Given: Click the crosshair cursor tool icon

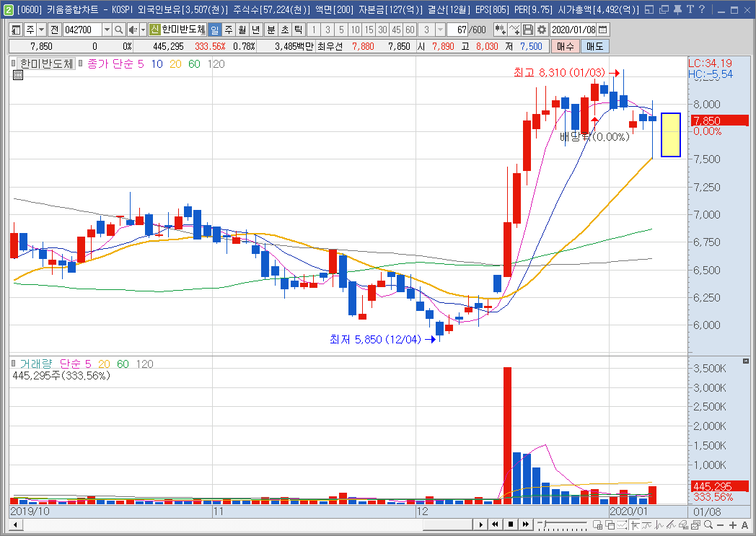Looking at the screenshot, I should [x=635, y=525].
